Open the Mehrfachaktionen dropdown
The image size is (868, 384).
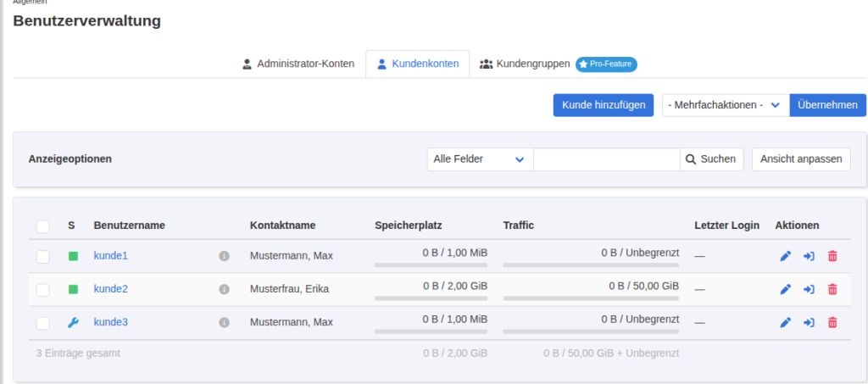tap(726, 105)
